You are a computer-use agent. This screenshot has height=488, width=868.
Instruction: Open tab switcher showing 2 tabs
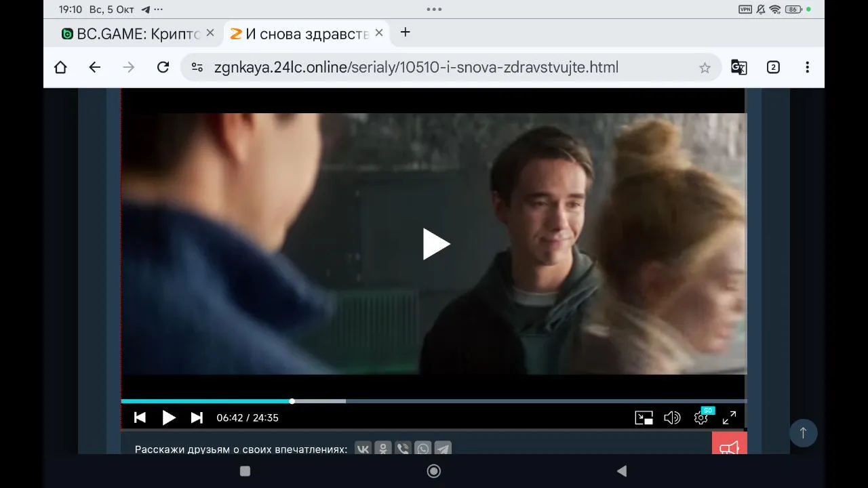773,67
